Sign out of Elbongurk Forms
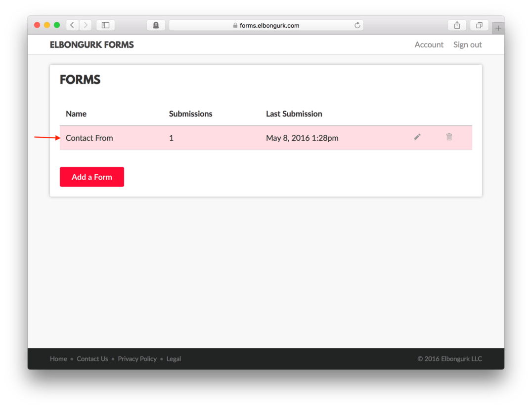This screenshot has width=532, height=409. point(468,45)
